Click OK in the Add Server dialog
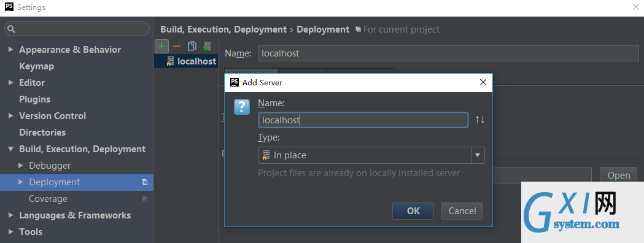The width and height of the screenshot is (644, 243). pyautogui.click(x=413, y=211)
